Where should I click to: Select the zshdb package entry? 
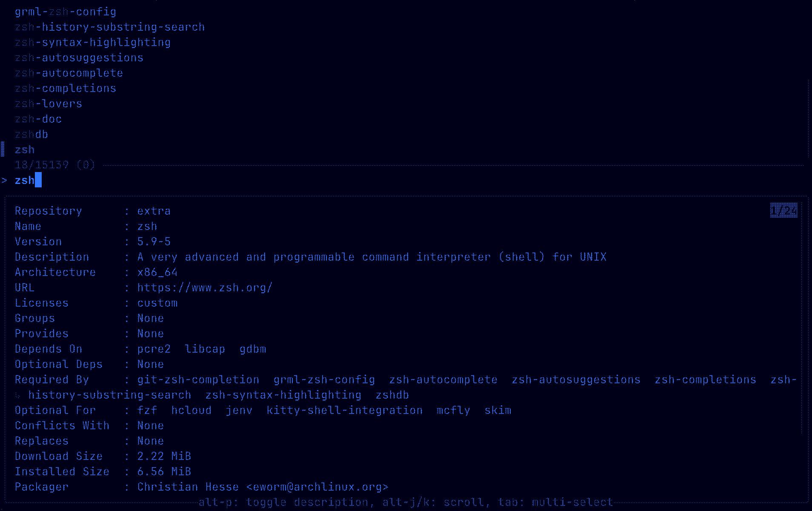(x=31, y=135)
